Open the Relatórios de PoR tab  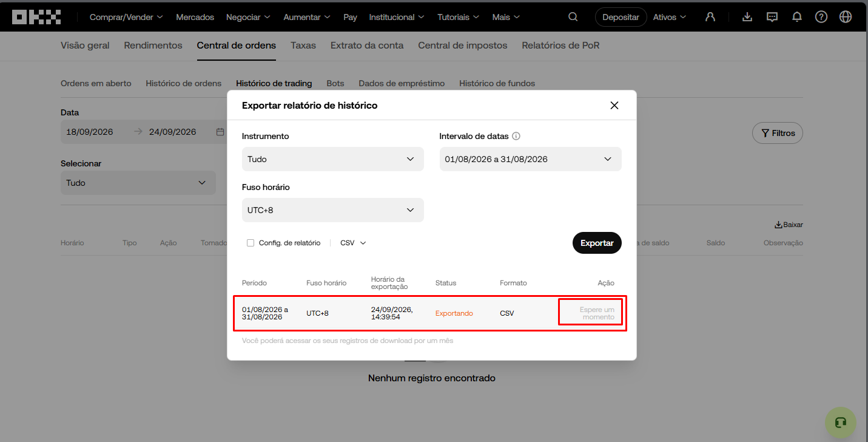[560, 45]
